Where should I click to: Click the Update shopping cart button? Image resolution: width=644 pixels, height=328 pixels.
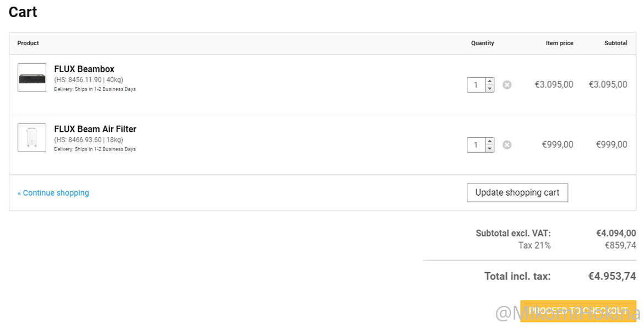pos(517,192)
